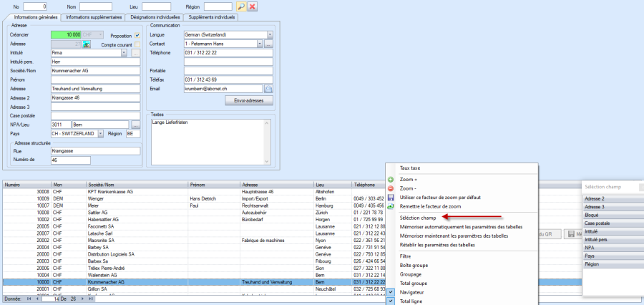The width and height of the screenshot is (644, 305).
Task: Go to first record in navigator
Action: click(29, 299)
